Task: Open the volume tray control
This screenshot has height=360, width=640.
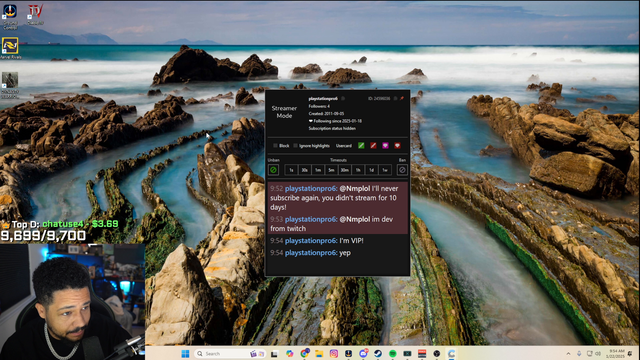Action: [598, 353]
